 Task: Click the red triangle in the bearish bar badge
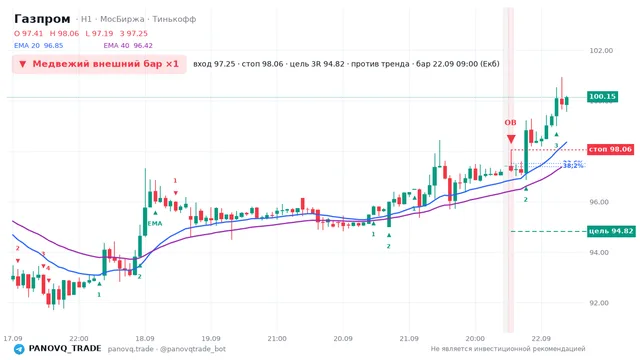(x=23, y=64)
